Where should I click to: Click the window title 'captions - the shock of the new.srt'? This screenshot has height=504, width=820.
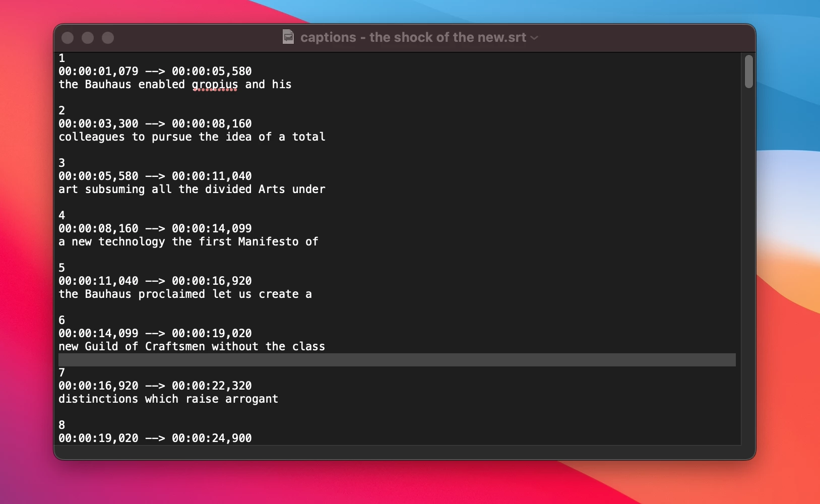(x=413, y=37)
